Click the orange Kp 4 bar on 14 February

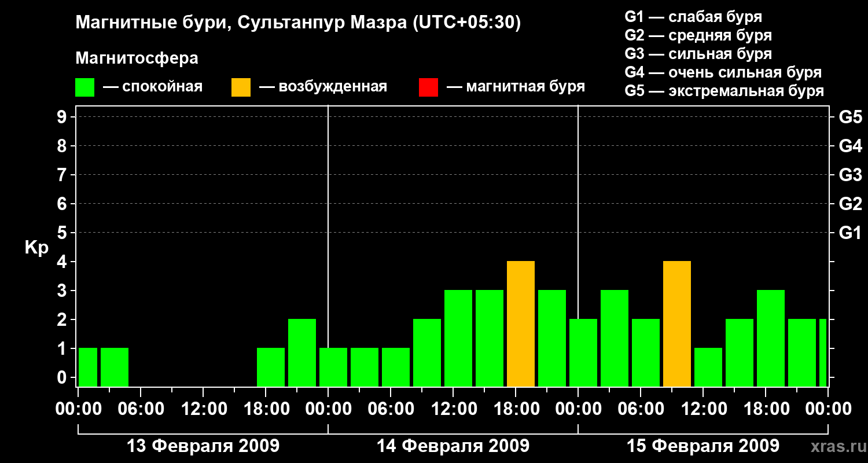click(x=521, y=324)
